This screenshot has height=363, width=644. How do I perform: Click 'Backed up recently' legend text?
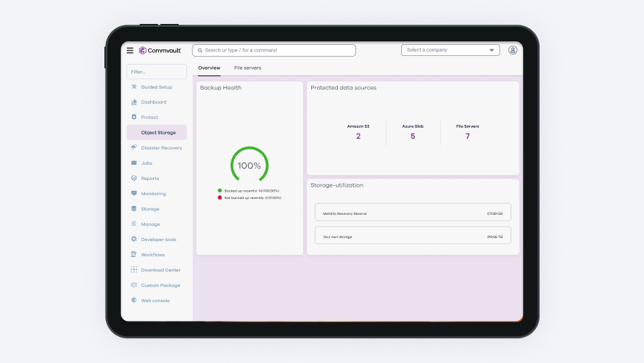pos(252,191)
